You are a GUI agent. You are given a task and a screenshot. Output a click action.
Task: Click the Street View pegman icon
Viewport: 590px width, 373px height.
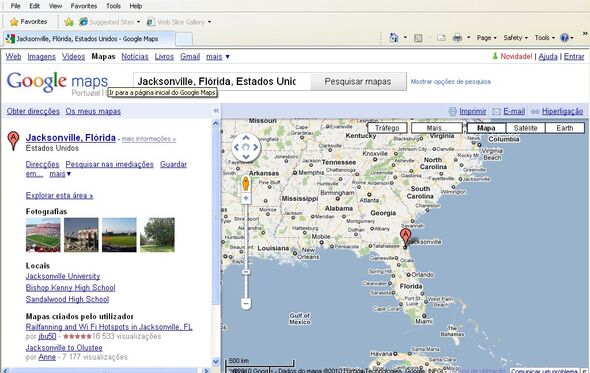246,183
